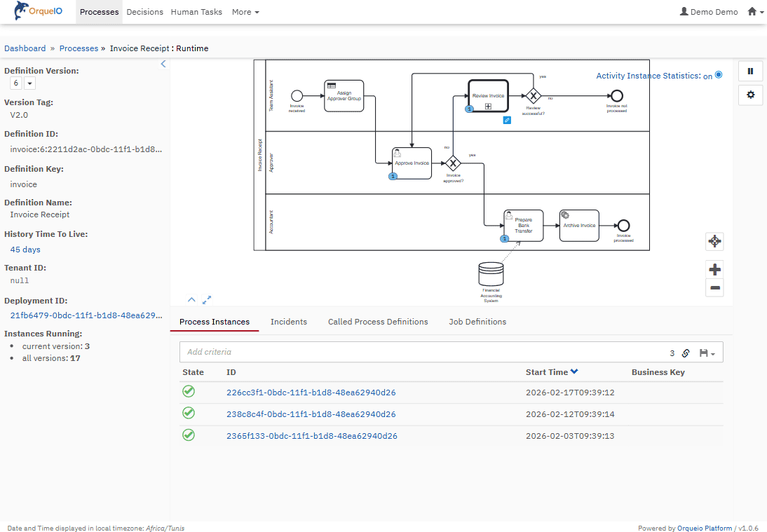This screenshot has width=767, height=532.
Task: Switch to the Called Process Definitions tab
Action: [378, 322]
